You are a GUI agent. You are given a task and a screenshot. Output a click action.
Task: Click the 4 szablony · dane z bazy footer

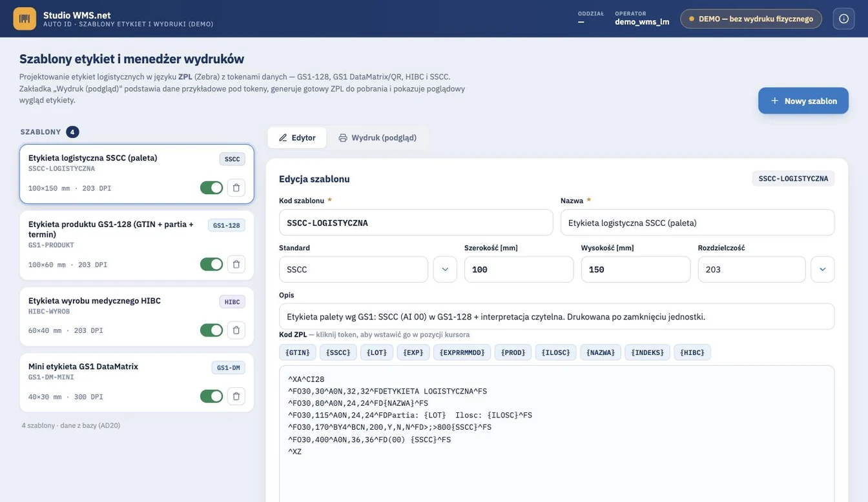pyautogui.click(x=71, y=425)
